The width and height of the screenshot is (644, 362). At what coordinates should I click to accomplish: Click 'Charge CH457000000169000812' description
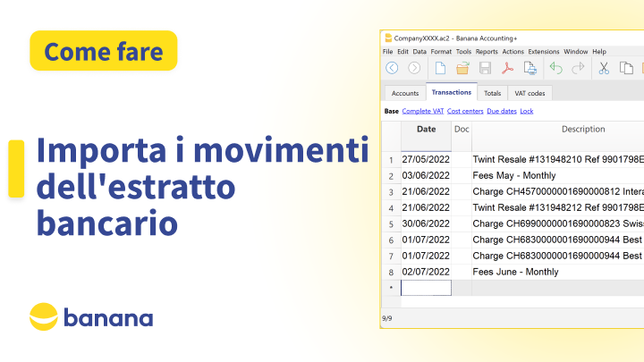click(x=558, y=191)
